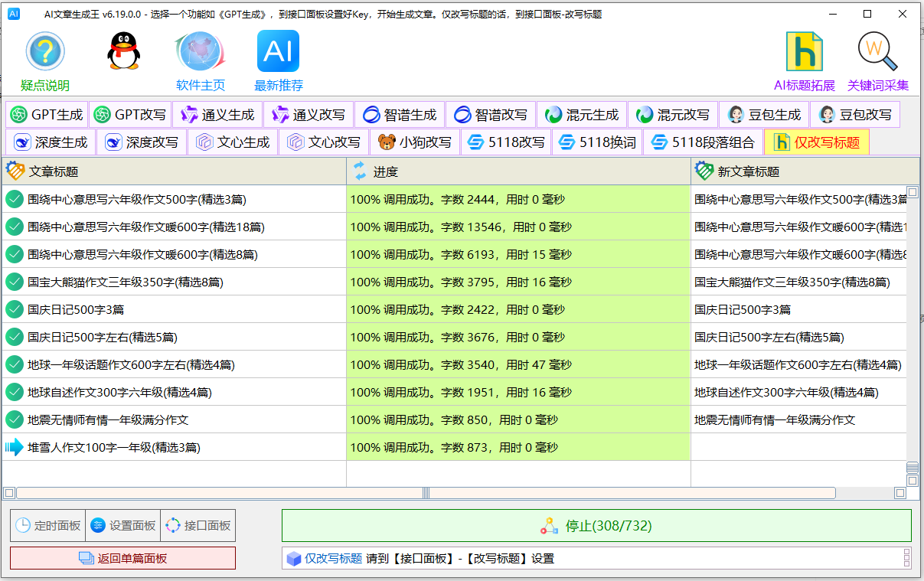924x581 pixels.
Task: Select the 智谱生成 tab
Action: point(400,115)
